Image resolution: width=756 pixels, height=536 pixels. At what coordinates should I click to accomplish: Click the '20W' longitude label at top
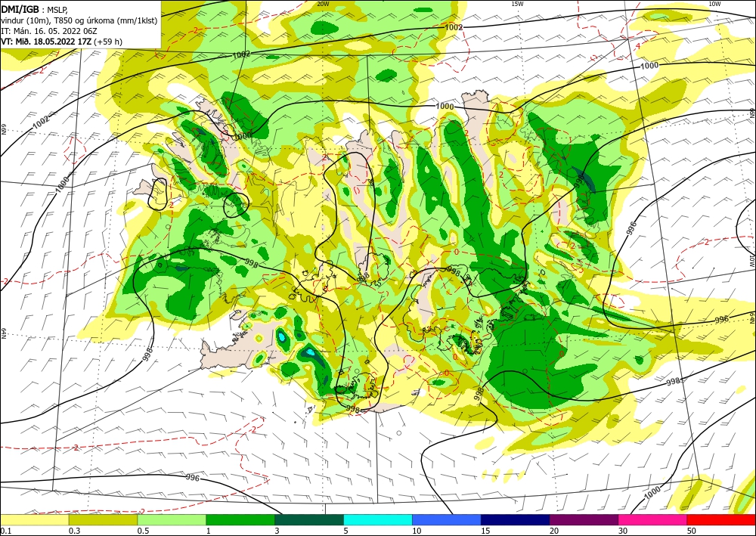(x=324, y=4)
